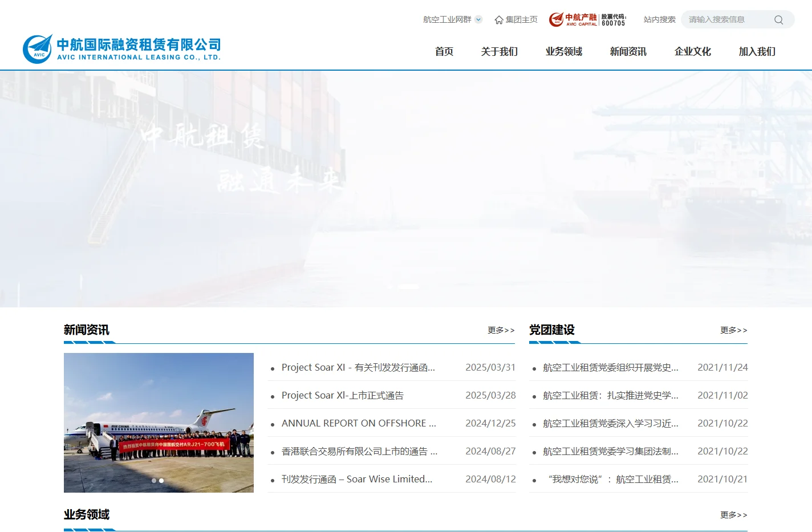
Task: Open the 新闻资讯 navigation item
Action: coord(628,51)
